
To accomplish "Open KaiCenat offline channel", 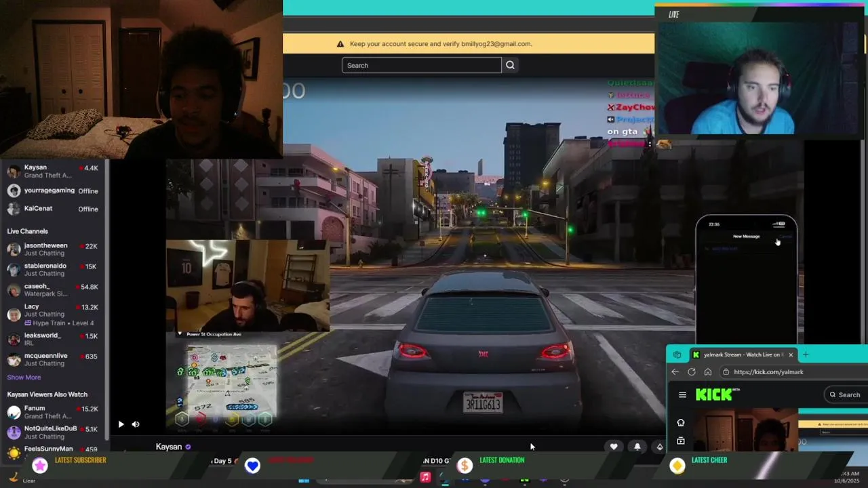I will (x=53, y=209).
